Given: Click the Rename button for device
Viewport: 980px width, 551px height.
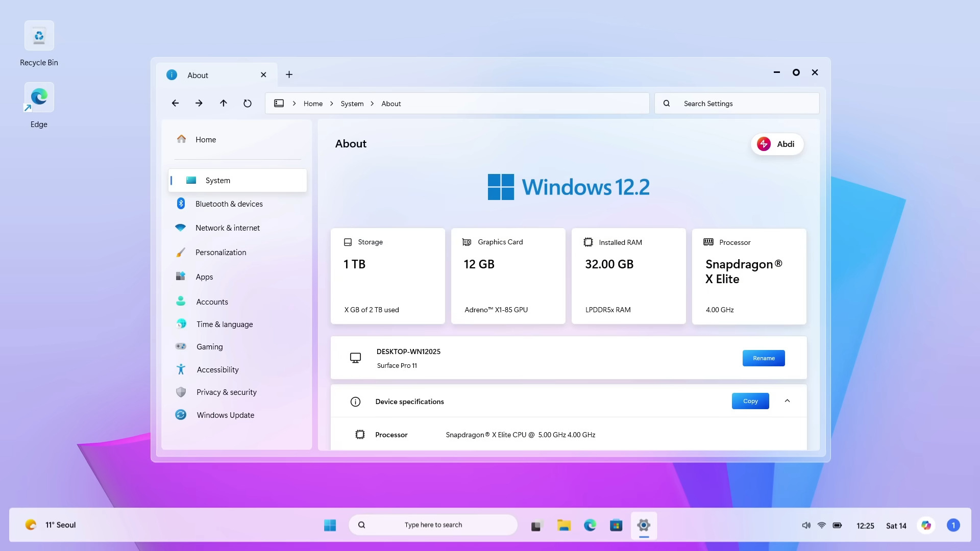Looking at the screenshot, I should click(x=764, y=358).
